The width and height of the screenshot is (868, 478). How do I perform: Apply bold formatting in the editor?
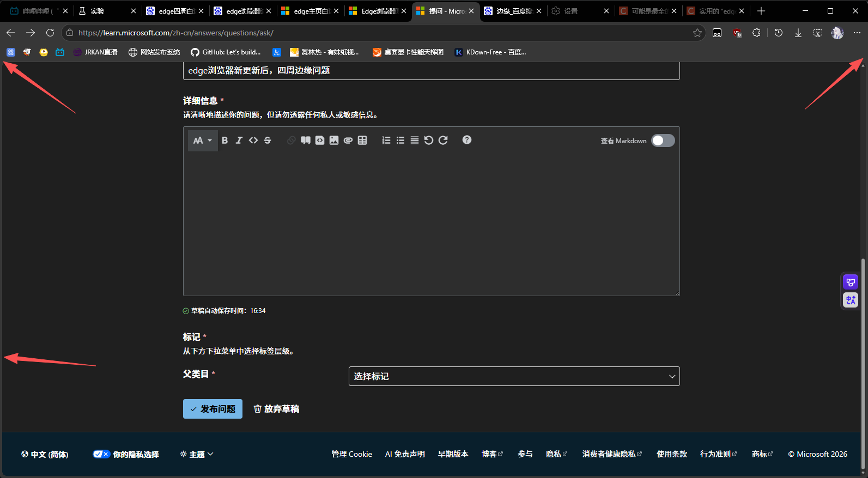(224, 140)
